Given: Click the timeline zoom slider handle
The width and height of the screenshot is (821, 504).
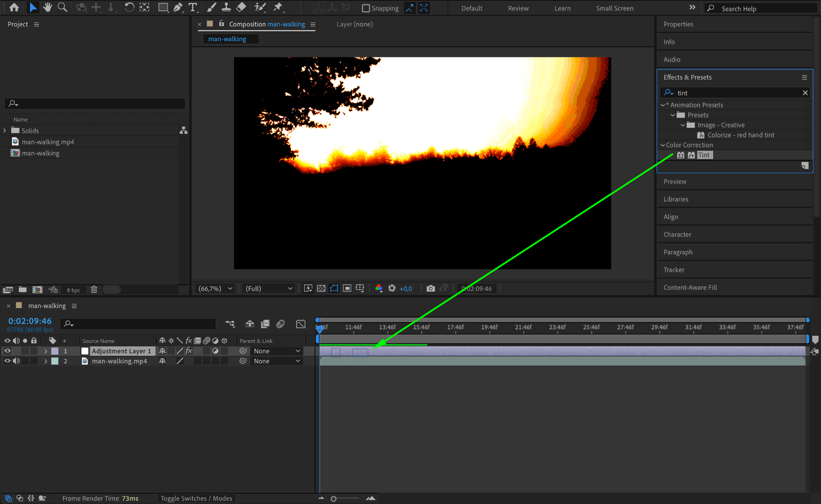Looking at the screenshot, I should pos(334,499).
